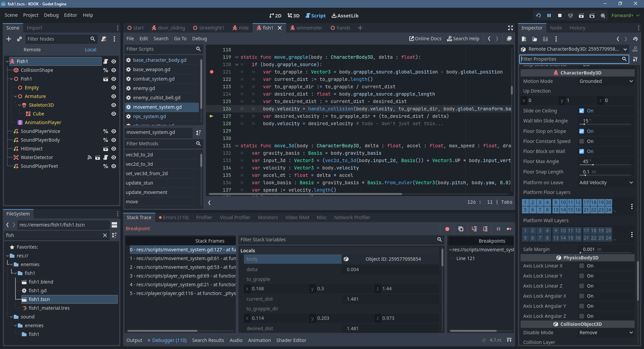Stop the running project
This screenshot has height=349, width=644.
(x=559, y=15)
